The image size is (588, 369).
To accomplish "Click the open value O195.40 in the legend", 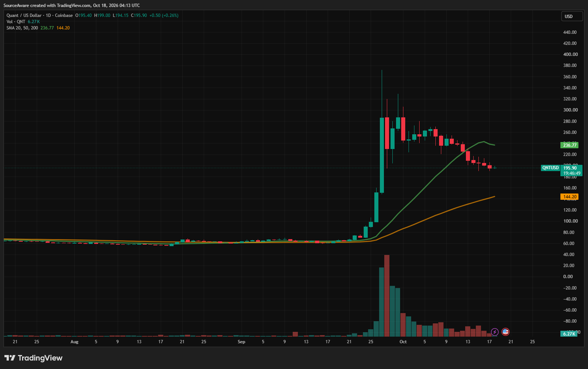I will (83, 15).
